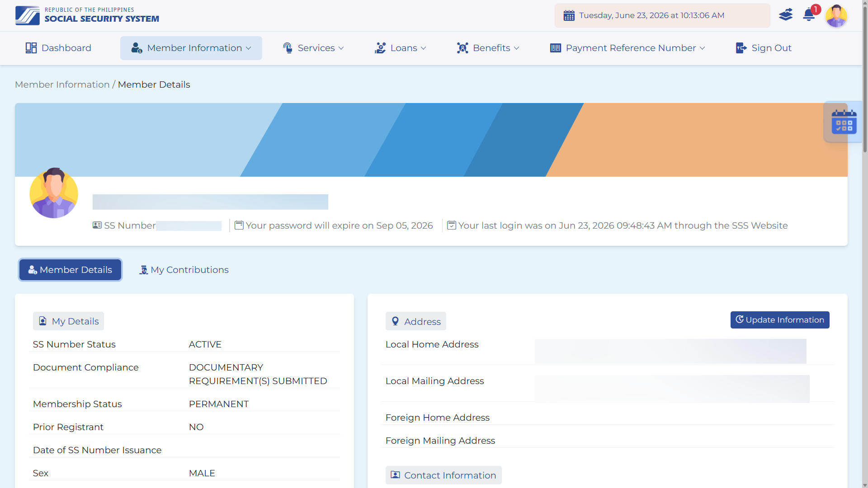Click the SSS logo in the header
868x488 pixels.
(x=87, y=15)
